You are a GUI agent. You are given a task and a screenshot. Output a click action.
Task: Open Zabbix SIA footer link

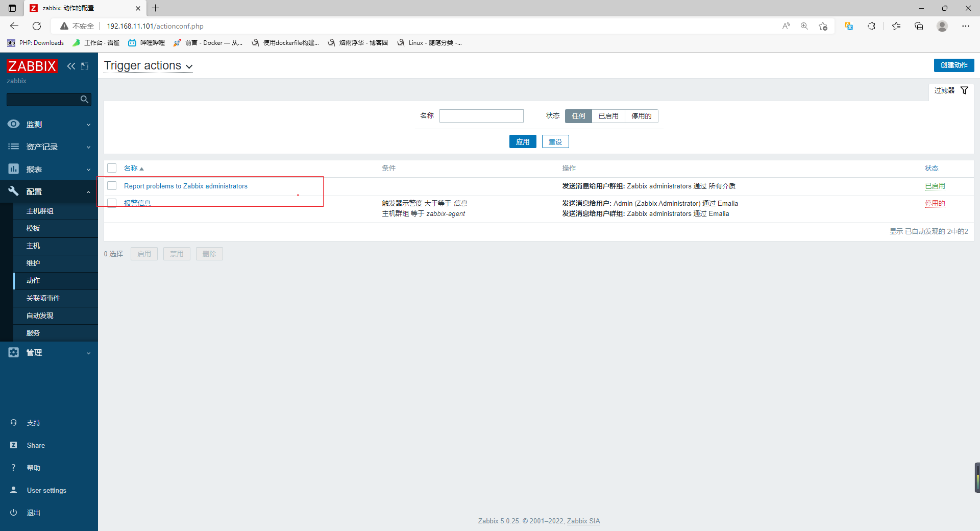pos(583,521)
